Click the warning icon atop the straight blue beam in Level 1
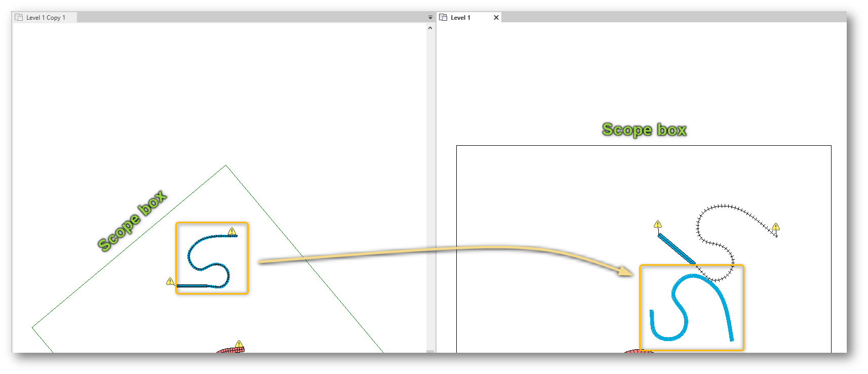868x374 pixels. click(658, 224)
